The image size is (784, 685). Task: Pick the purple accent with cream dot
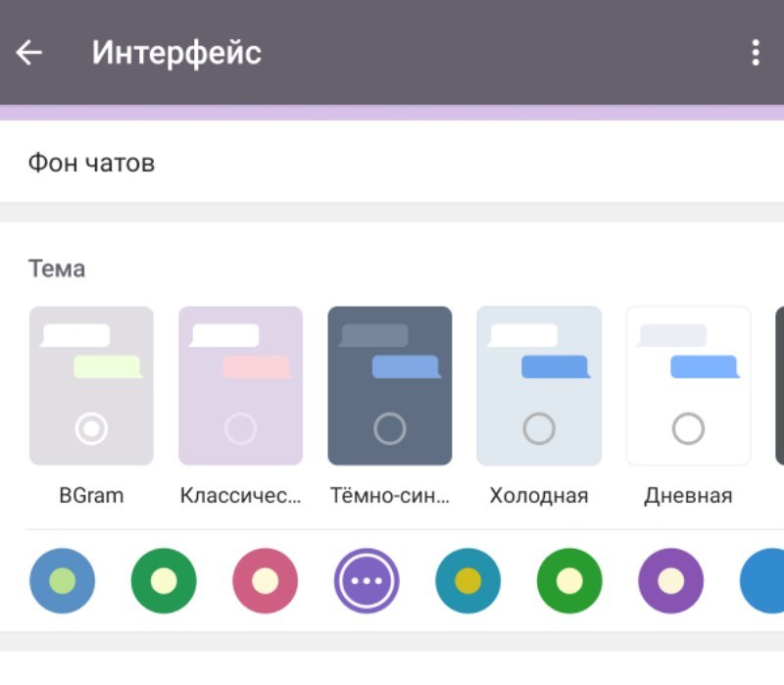(671, 580)
